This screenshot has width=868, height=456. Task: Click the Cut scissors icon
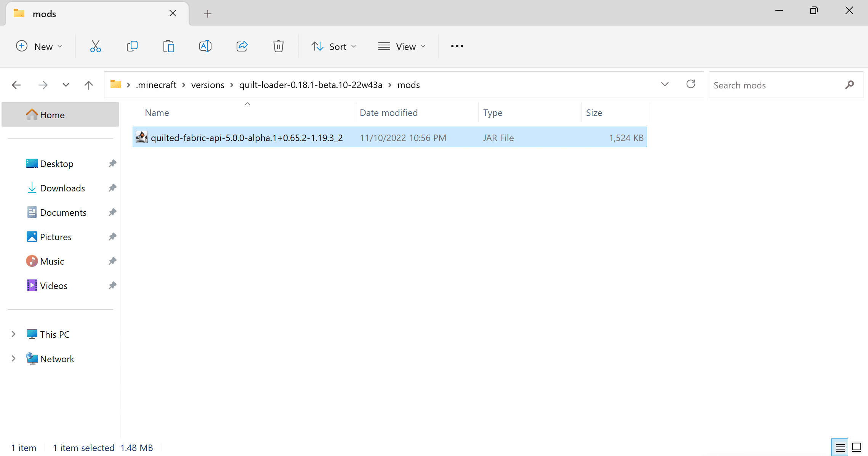95,46
